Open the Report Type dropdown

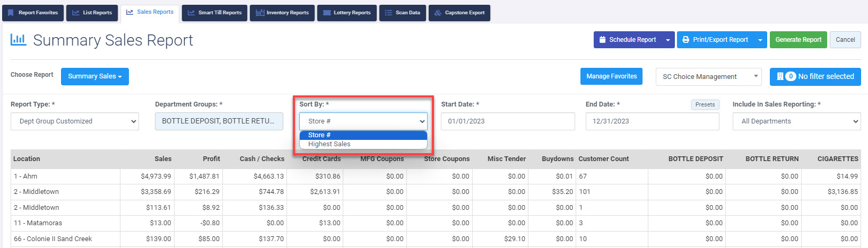pos(75,121)
